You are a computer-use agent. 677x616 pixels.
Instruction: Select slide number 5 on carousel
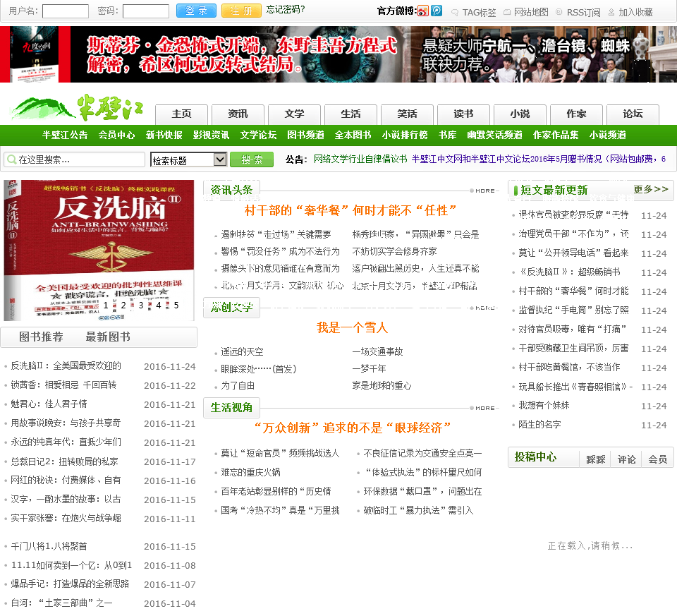pyautogui.click(x=176, y=306)
